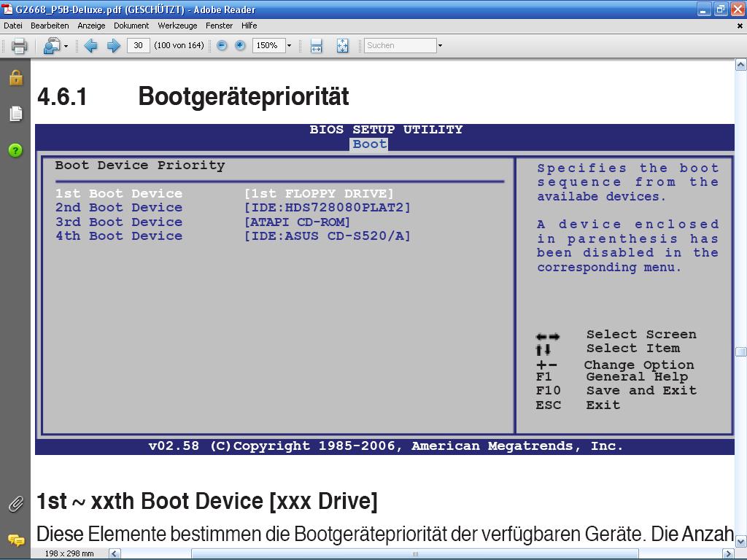Click the Adobe Reader title bar PDF icon

pos(7,9)
